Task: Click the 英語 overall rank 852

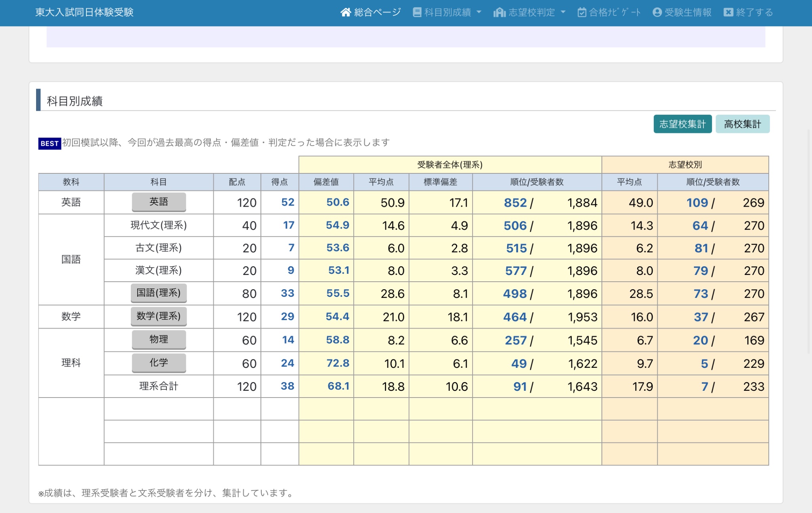Action: (515, 203)
